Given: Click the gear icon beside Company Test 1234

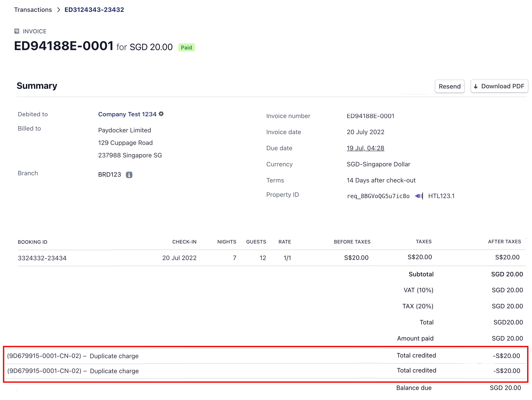Looking at the screenshot, I should coord(161,114).
